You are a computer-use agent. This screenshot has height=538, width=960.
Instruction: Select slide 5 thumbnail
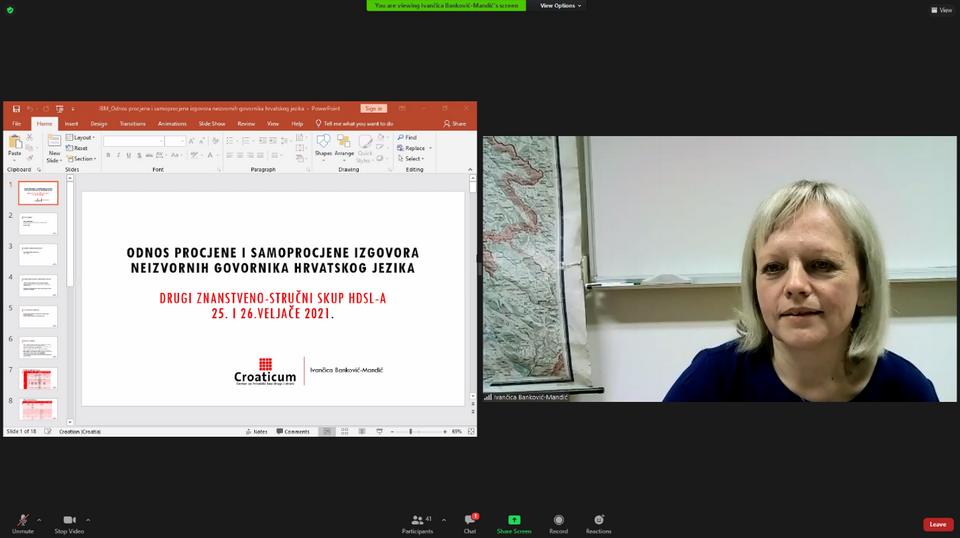point(38,316)
